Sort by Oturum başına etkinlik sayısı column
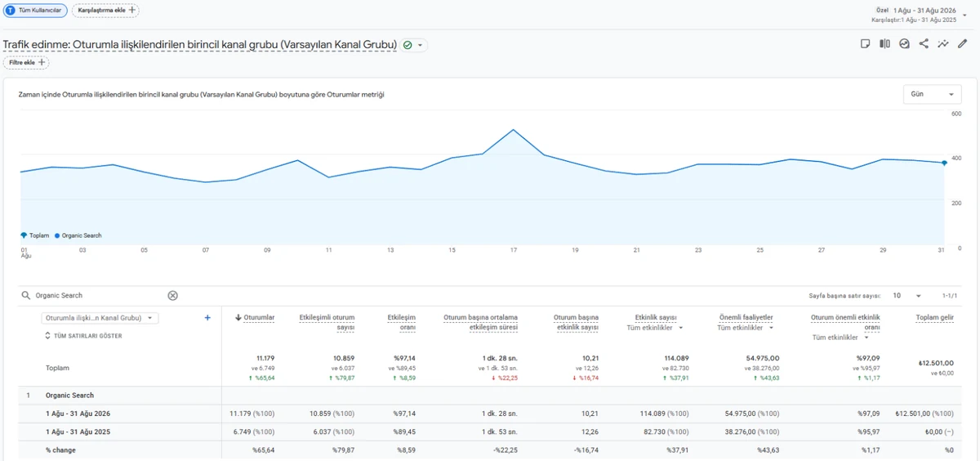This screenshot has height=461, width=980. tap(576, 322)
